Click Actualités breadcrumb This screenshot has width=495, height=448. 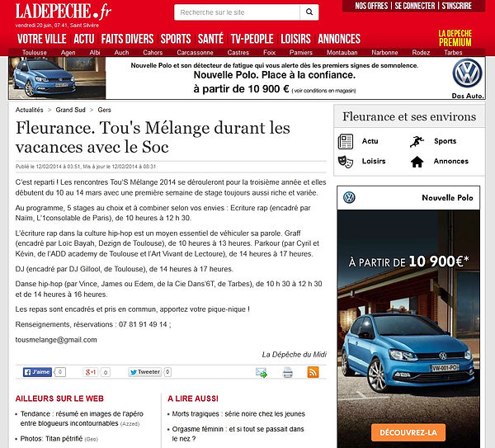click(30, 110)
